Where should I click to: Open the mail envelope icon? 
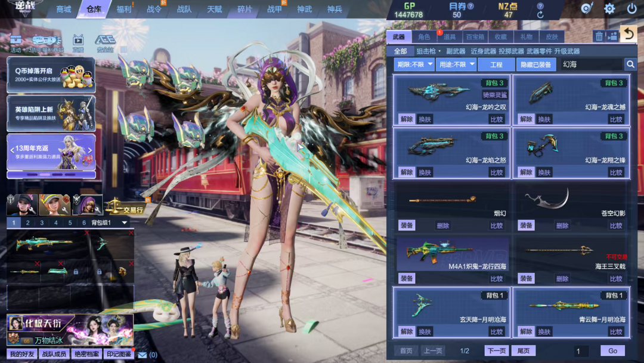[x=142, y=355]
